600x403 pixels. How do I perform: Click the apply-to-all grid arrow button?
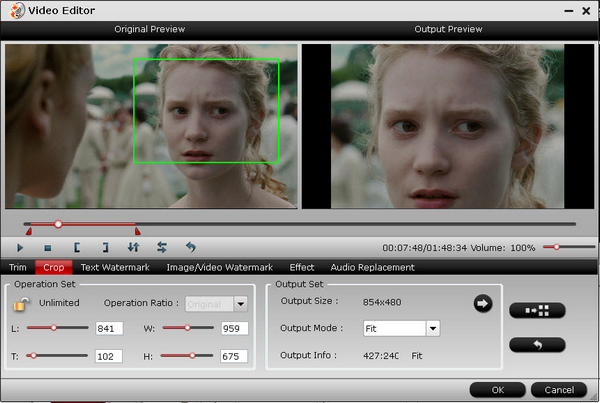pyautogui.click(x=537, y=310)
